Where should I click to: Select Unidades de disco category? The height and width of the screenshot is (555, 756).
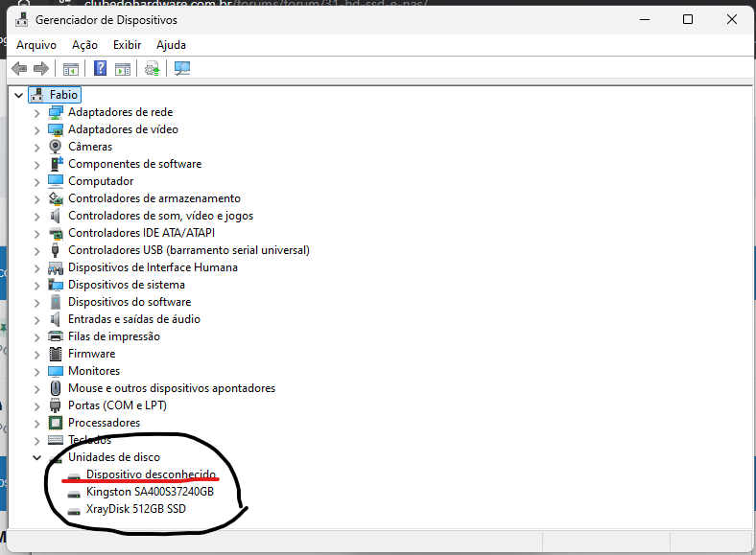tap(114, 456)
